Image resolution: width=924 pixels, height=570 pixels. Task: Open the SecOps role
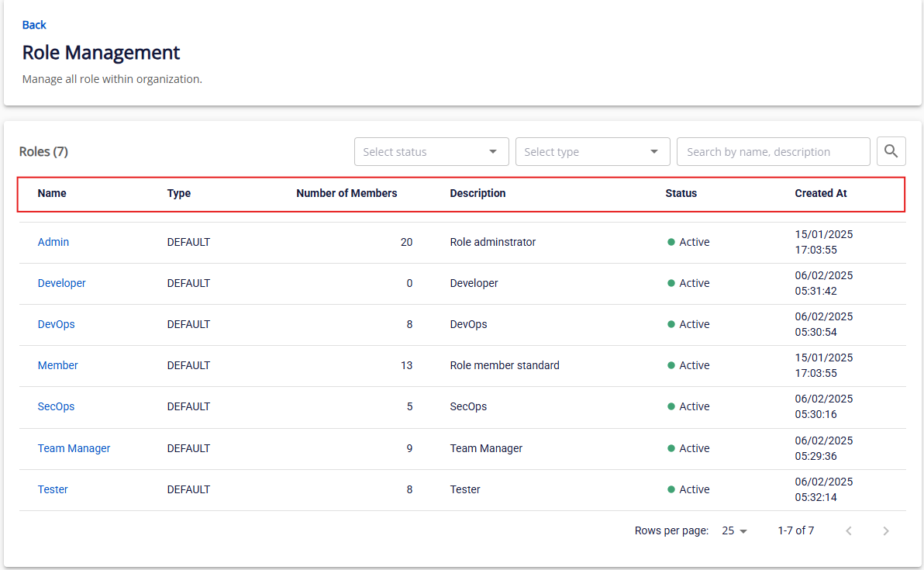pos(57,406)
